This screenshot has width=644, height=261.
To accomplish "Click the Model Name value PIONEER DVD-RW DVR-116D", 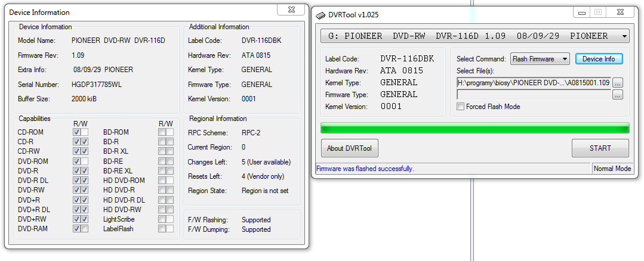I will [118, 41].
